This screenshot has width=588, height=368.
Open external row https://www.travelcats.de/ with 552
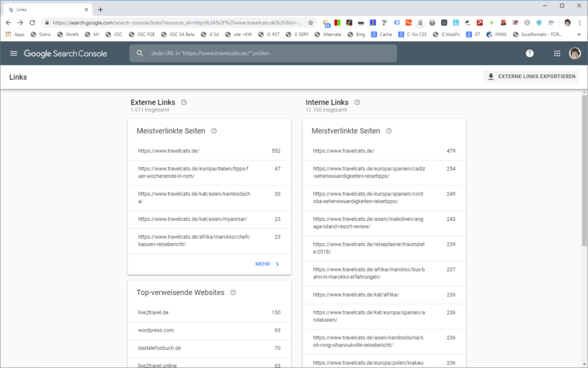210,151
